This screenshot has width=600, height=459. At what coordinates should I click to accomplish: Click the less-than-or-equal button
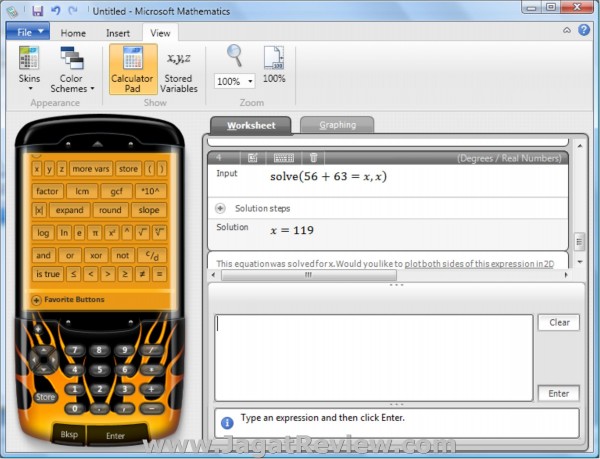pos(73,274)
